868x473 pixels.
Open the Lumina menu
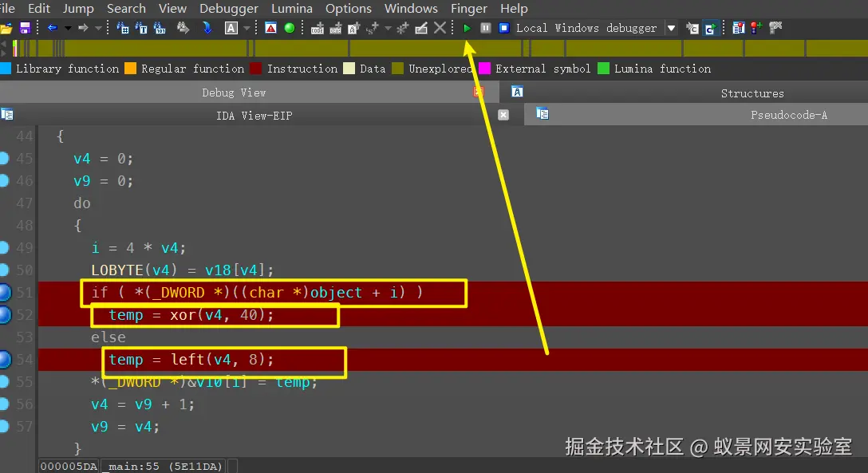[x=292, y=8]
